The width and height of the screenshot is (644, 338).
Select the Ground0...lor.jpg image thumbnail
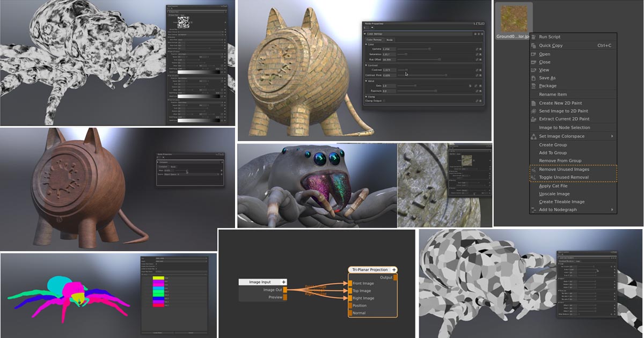click(x=514, y=21)
